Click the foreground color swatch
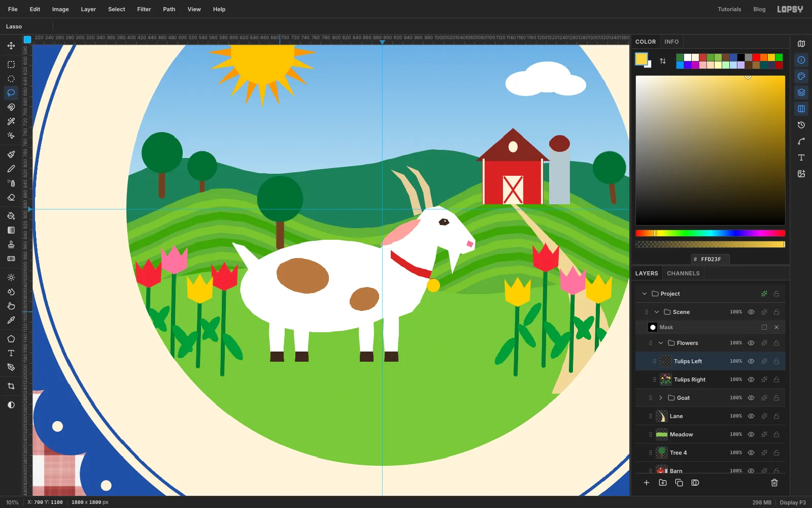The width and height of the screenshot is (812, 508). pyautogui.click(x=641, y=59)
